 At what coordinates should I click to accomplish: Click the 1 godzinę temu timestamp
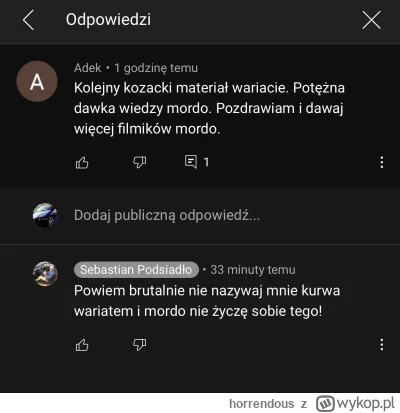pyautogui.click(x=156, y=68)
